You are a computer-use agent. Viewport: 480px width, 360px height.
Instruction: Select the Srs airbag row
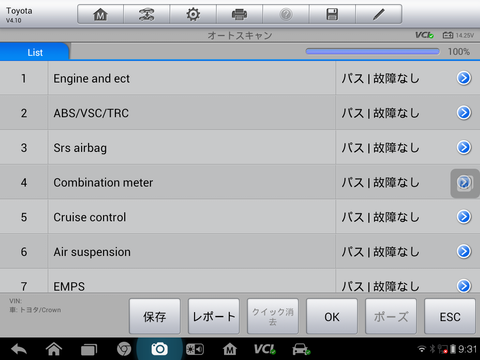coord(240,147)
